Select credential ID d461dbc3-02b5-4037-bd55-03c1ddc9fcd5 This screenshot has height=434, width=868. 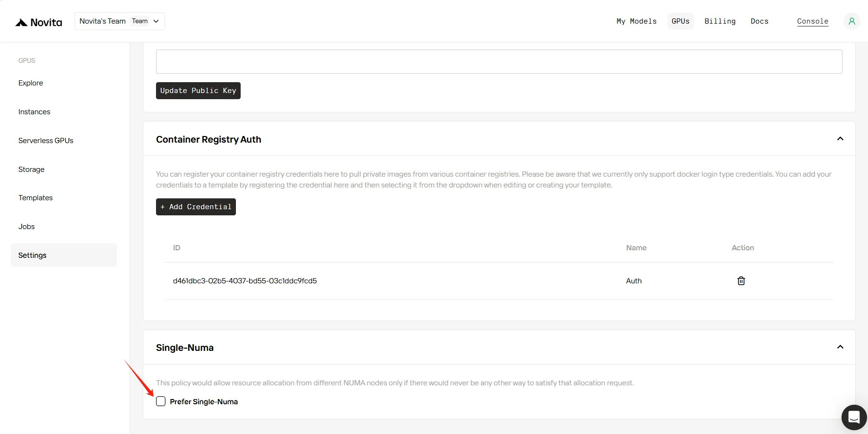point(245,281)
